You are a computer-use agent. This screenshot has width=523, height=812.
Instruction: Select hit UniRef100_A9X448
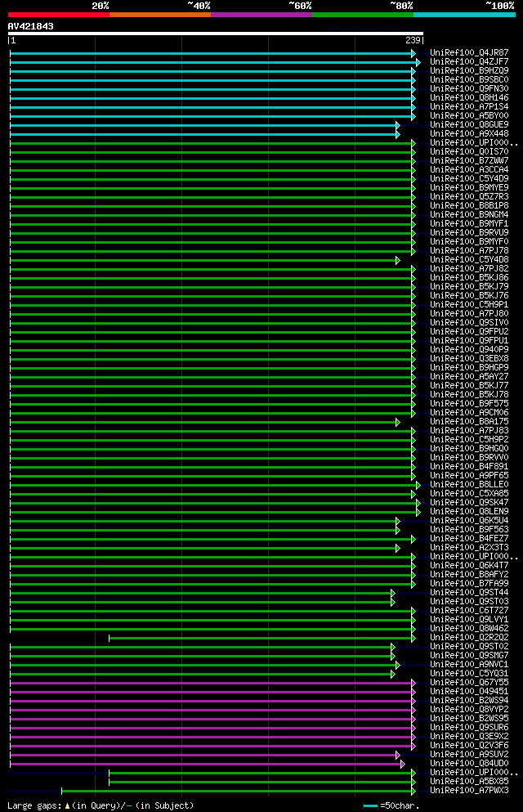click(x=469, y=133)
